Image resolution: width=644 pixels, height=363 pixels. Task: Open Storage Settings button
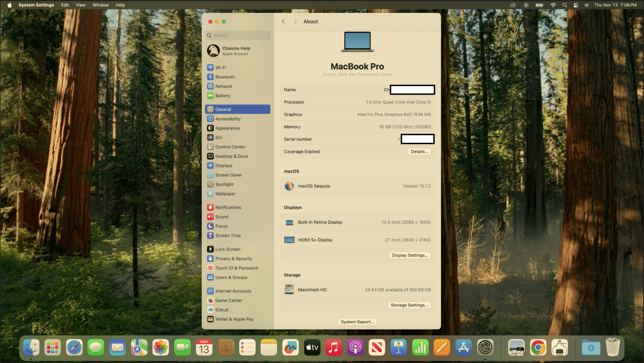click(x=409, y=305)
